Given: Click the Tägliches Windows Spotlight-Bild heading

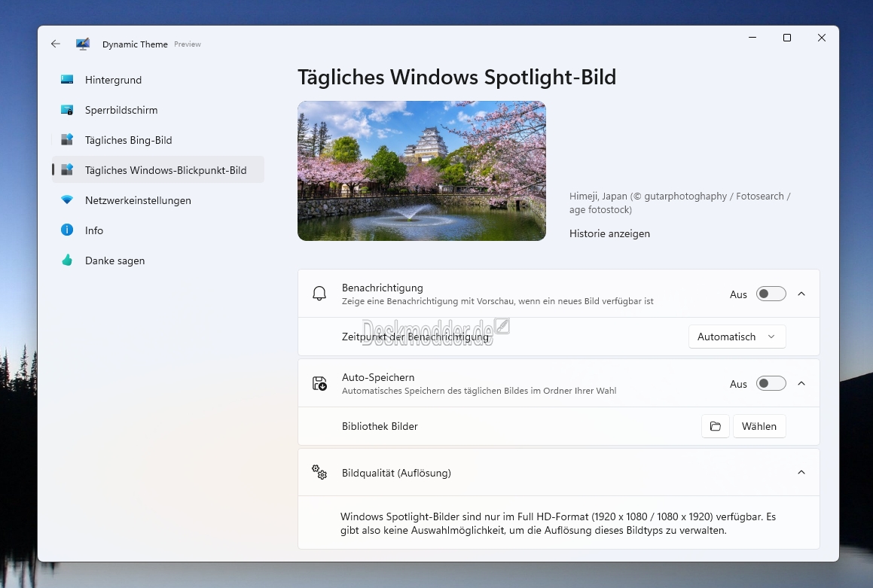Looking at the screenshot, I should (456, 78).
